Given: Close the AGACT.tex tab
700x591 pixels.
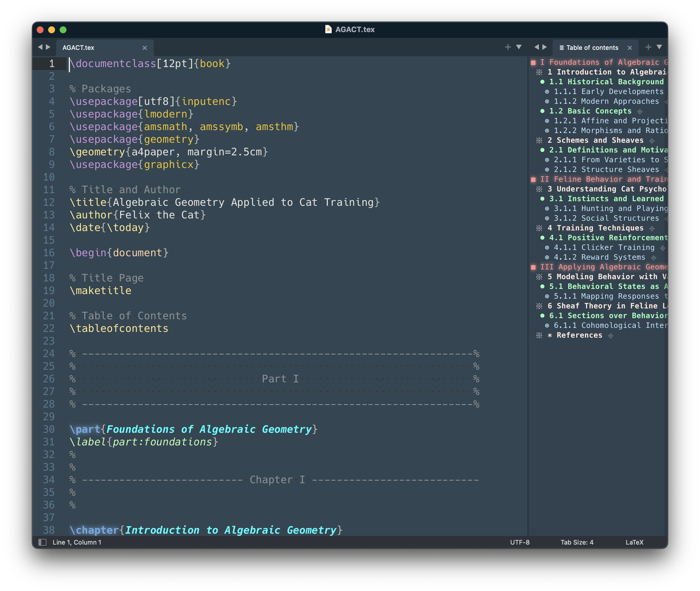Looking at the screenshot, I should [144, 48].
